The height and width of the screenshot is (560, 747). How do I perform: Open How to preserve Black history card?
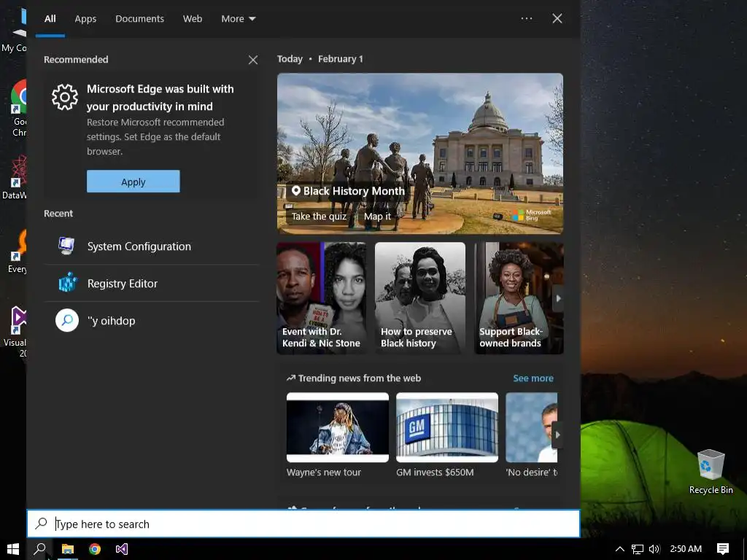pyautogui.click(x=419, y=298)
